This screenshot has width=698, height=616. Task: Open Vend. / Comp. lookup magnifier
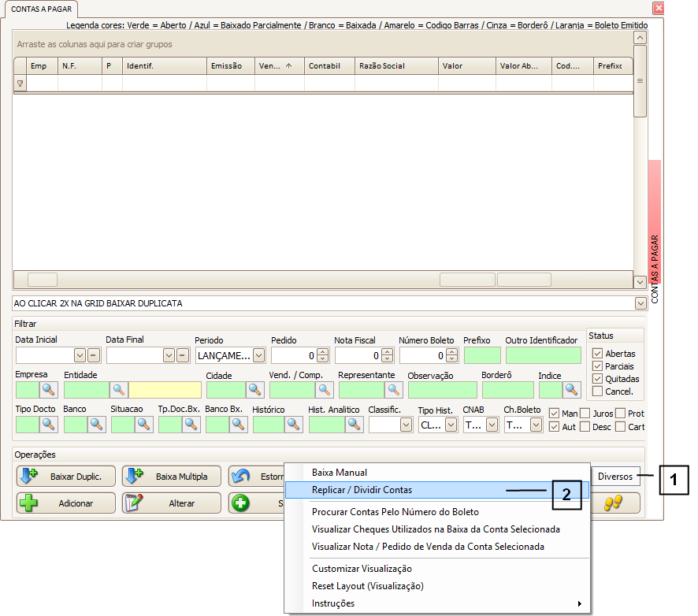325,389
